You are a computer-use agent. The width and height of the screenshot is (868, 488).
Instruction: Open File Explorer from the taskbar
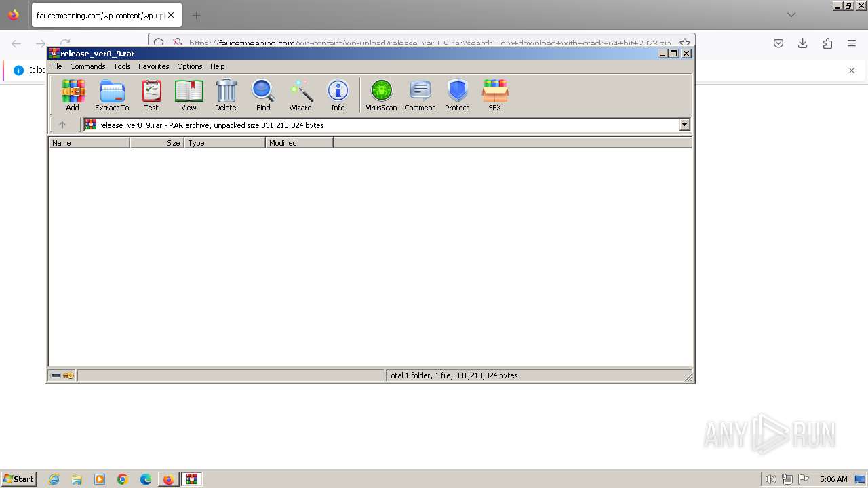[x=77, y=479]
